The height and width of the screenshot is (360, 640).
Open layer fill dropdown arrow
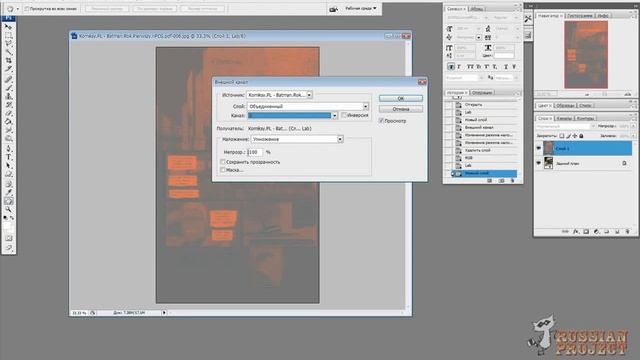point(633,136)
